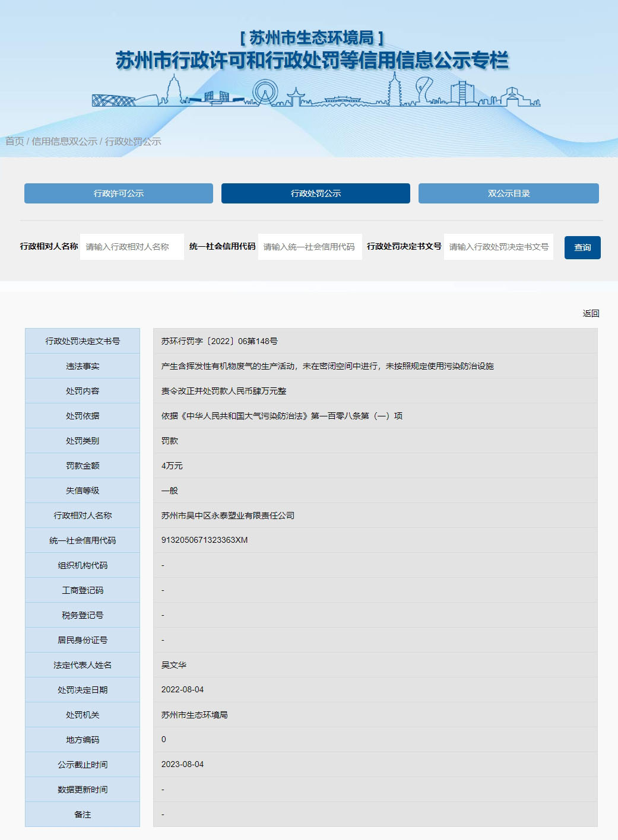This screenshot has width=618, height=840.
Task: Click legal representative name 吴文华
Action: 174,665
